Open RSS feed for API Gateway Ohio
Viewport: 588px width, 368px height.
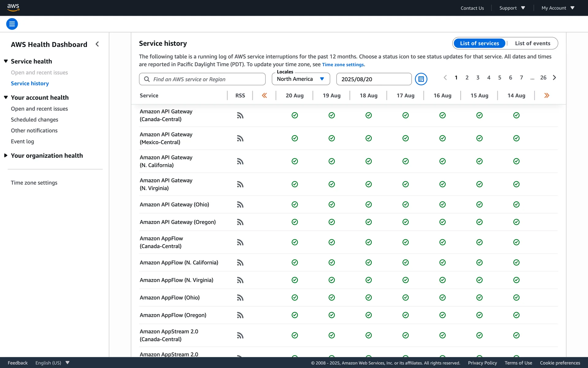click(x=240, y=205)
